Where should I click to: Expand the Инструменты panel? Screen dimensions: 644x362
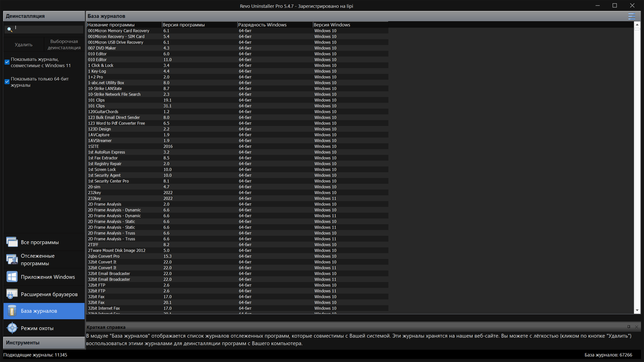coord(44,342)
